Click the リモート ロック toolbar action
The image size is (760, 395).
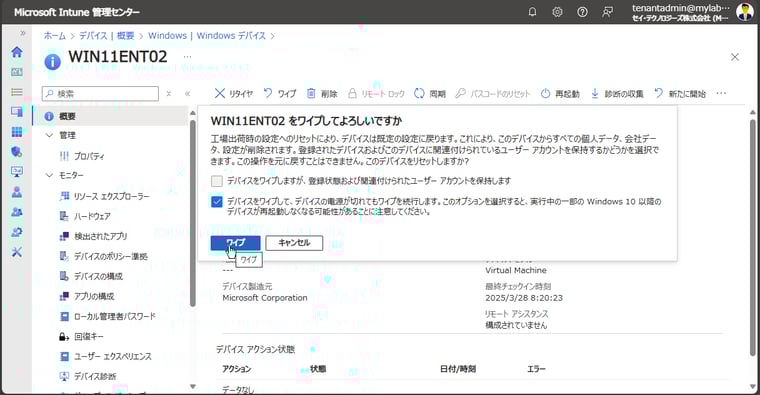point(376,94)
